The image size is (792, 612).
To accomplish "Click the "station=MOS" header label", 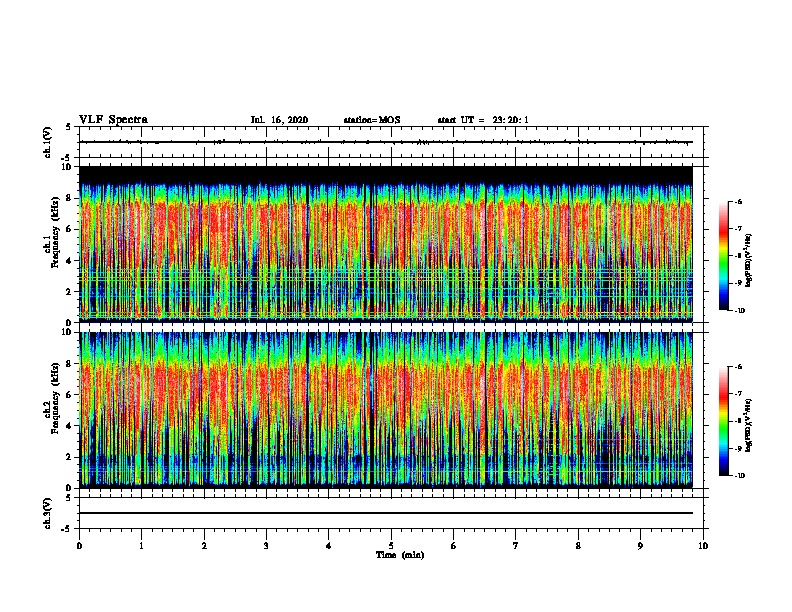I will [372, 120].
